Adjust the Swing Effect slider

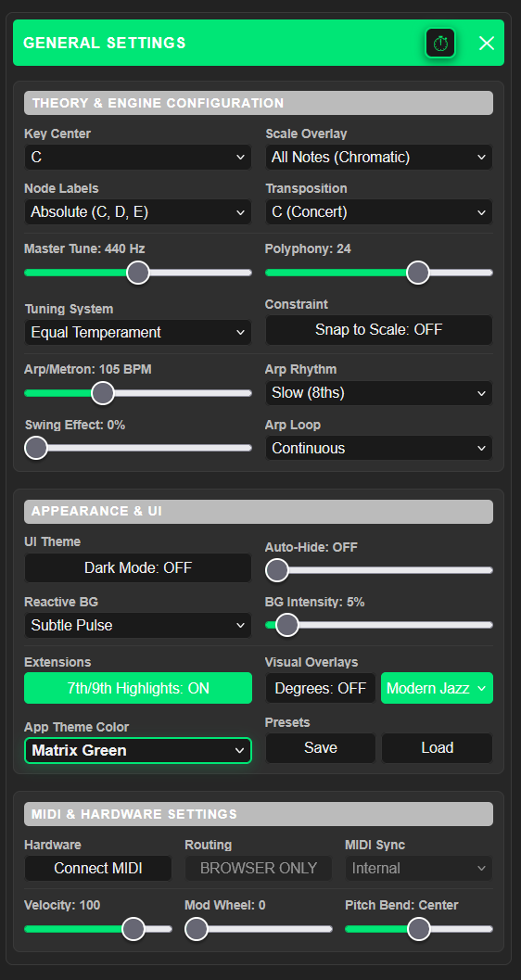pos(137,448)
